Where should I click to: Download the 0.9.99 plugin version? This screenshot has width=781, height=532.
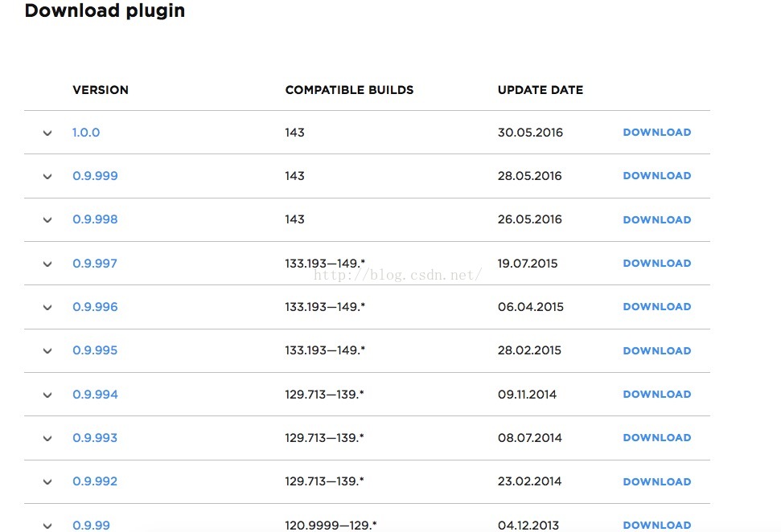pos(656,525)
